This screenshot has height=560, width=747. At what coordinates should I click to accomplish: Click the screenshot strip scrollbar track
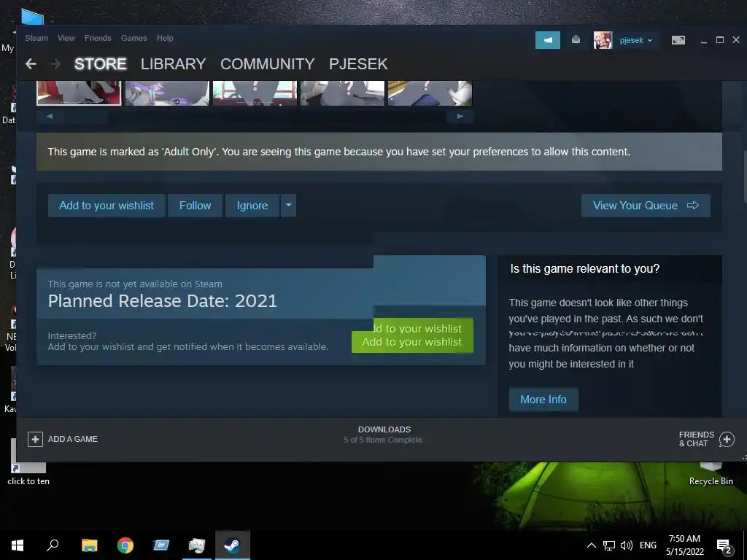coord(255,116)
